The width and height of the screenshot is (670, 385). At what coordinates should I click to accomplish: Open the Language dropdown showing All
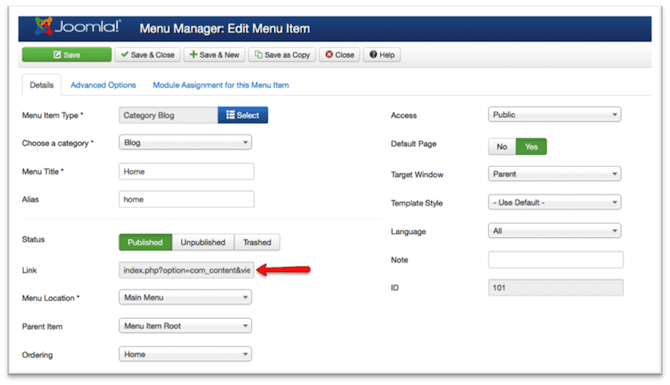point(555,231)
